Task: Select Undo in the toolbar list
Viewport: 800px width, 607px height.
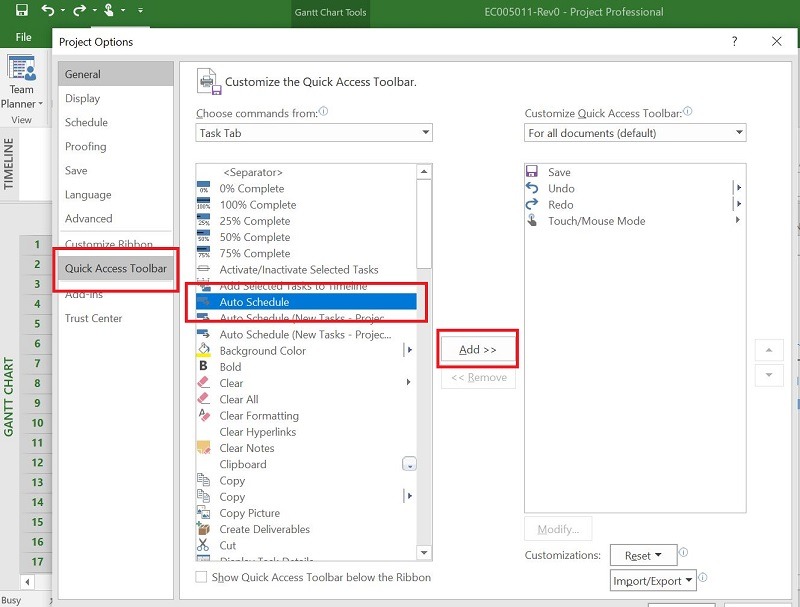Action: pyautogui.click(x=635, y=188)
